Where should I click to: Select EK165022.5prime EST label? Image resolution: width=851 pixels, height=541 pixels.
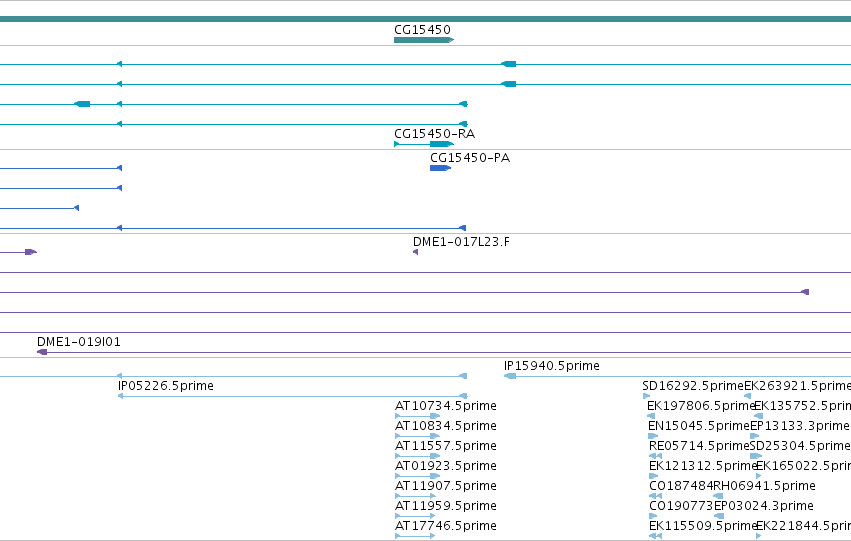tap(803, 466)
